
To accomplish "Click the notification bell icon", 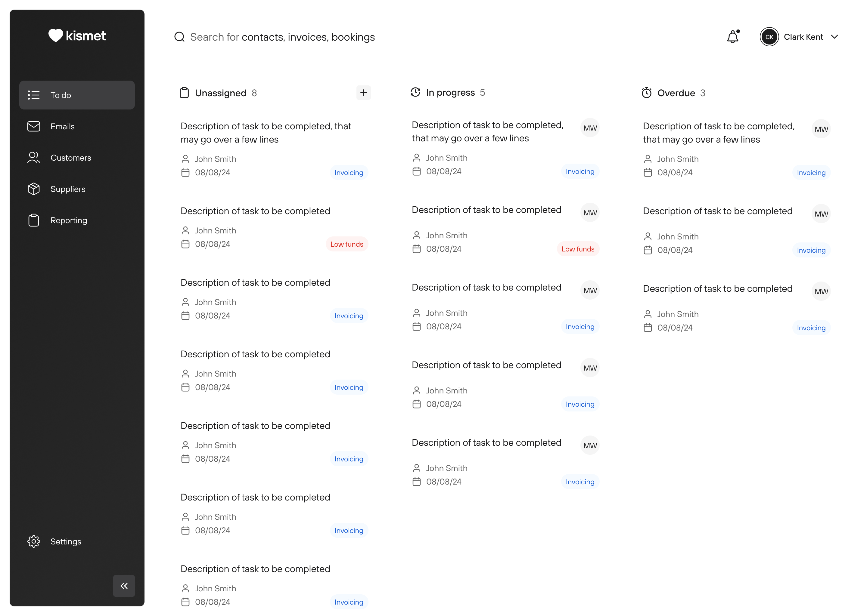I will pos(733,37).
